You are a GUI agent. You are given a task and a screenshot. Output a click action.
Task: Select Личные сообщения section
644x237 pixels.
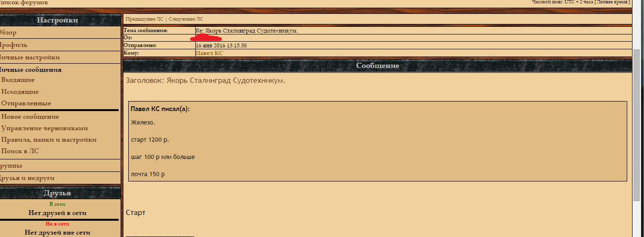coord(31,70)
